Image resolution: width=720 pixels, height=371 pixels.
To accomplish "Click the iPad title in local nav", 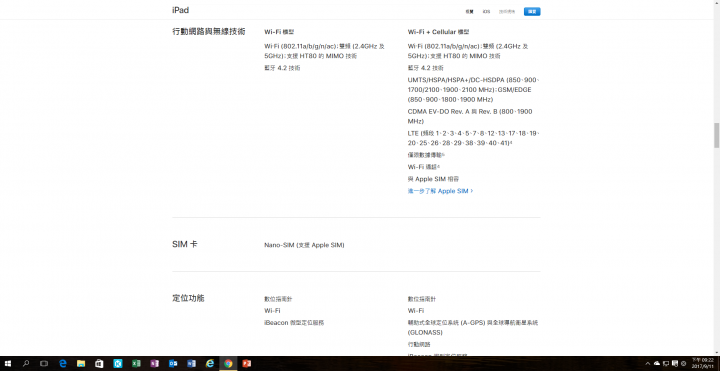I will tap(180, 10).
